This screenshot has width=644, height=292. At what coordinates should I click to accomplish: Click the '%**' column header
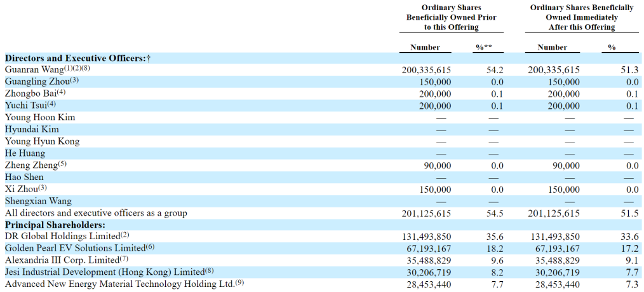[484, 48]
